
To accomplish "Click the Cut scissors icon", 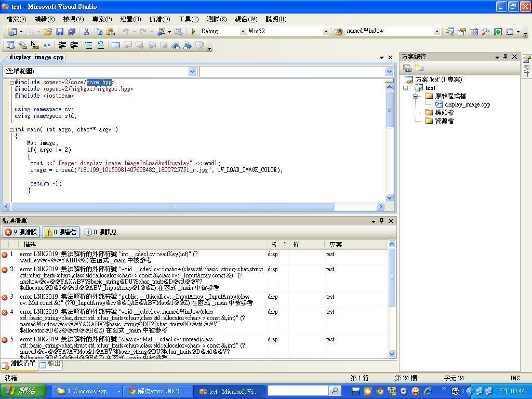I will tap(86, 32).
